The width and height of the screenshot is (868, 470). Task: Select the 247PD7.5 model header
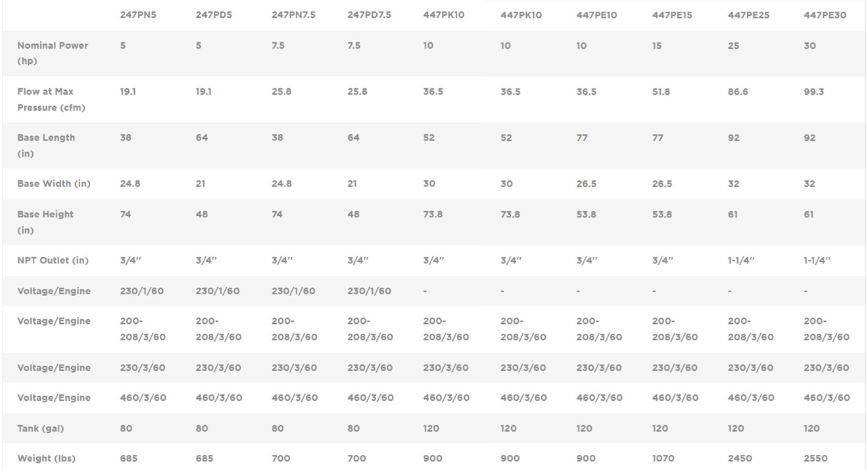click(x=369, y=15)
